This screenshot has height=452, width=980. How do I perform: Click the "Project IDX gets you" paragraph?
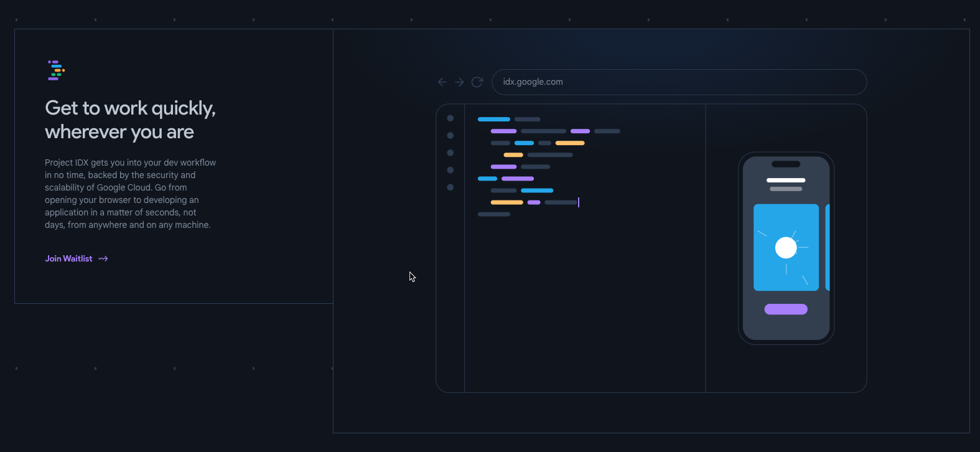130,194
